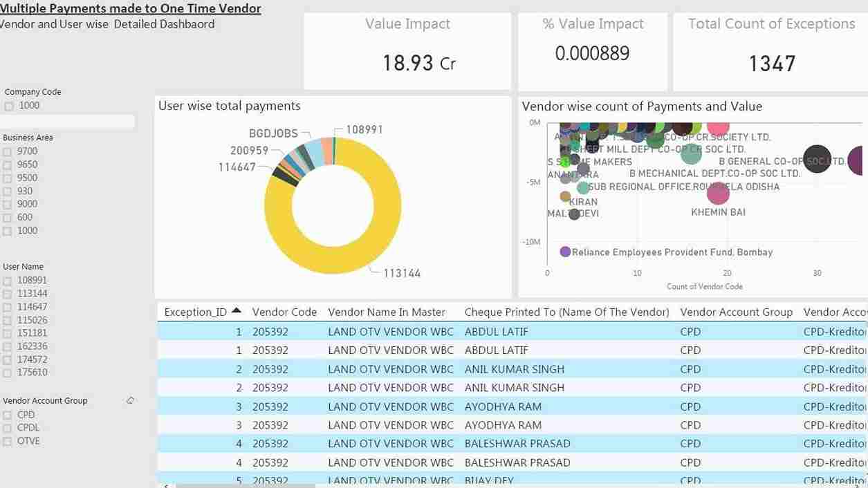Image resolution: width=868 pixels, height=488 pixels.
Task: Click the 200959 donut data label
Action: [249, 151]
